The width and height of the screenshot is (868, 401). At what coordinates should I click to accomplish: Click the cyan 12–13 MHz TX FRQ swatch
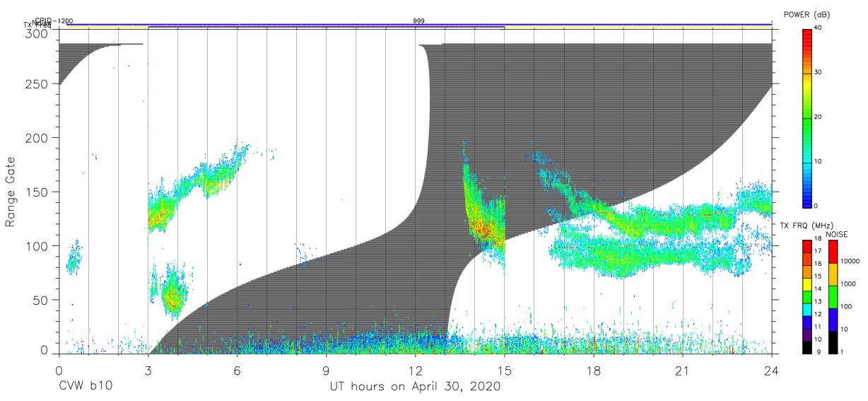tap(807, 309)
